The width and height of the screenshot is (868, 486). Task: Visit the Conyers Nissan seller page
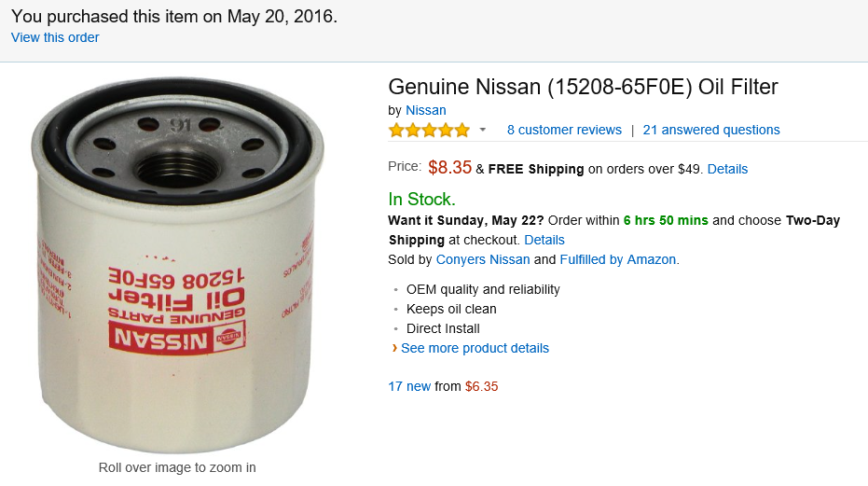click(x=485, y=259)
